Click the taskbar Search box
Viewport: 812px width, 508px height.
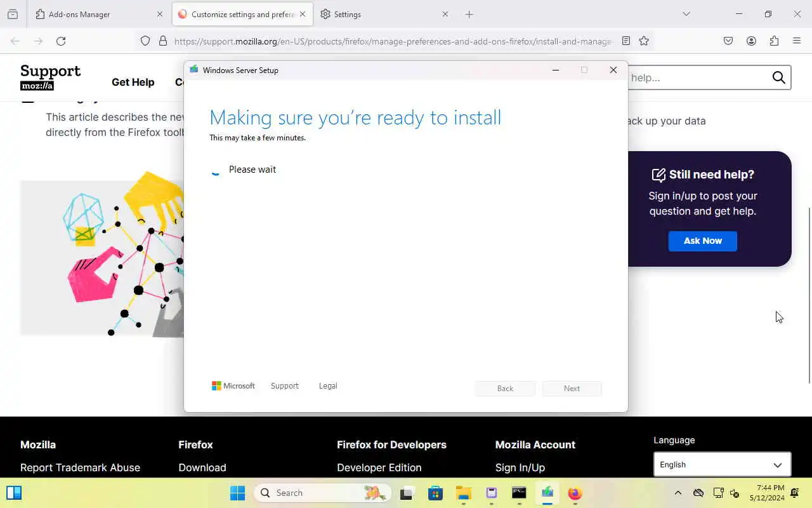click(322, 493)
